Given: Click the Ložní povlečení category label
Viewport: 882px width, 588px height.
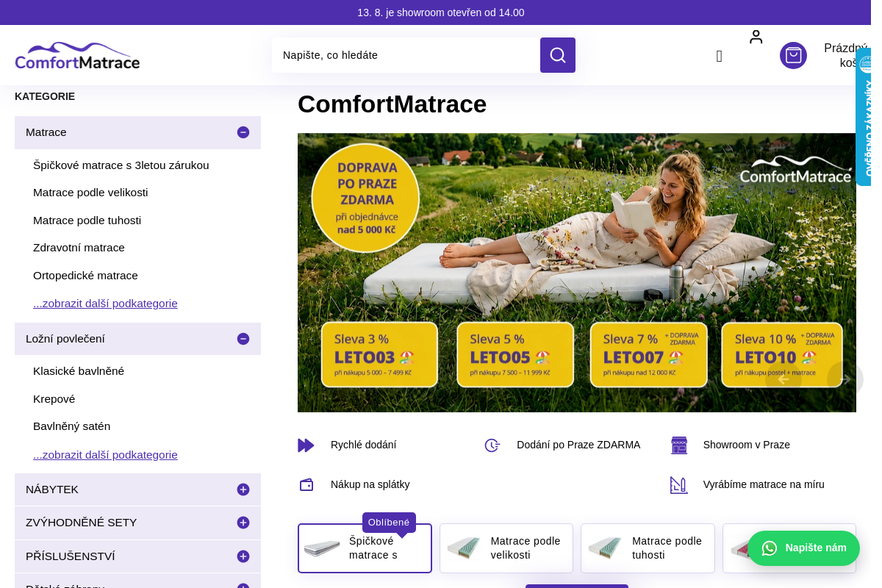Looking at the screenshot, I should 65,339.
